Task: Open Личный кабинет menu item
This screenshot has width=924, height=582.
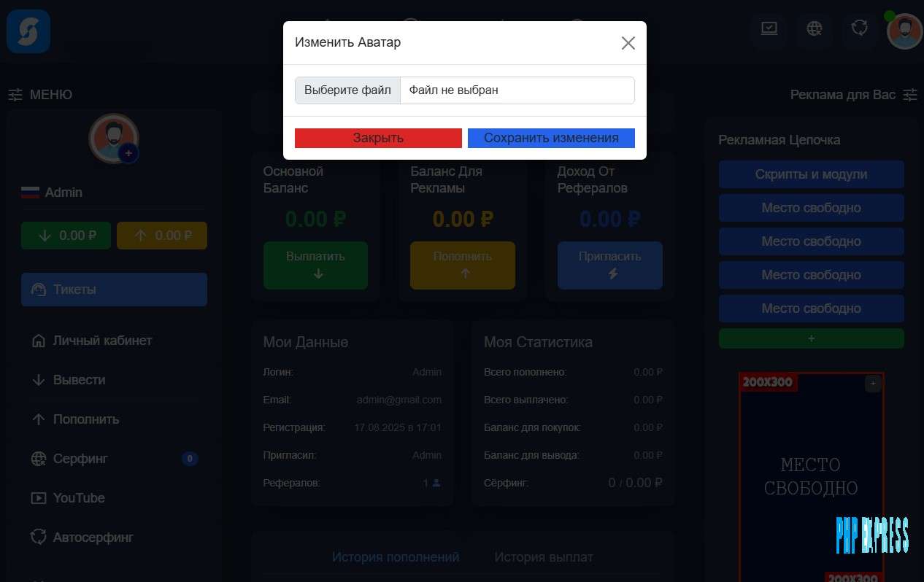Action: coord(114,341)
